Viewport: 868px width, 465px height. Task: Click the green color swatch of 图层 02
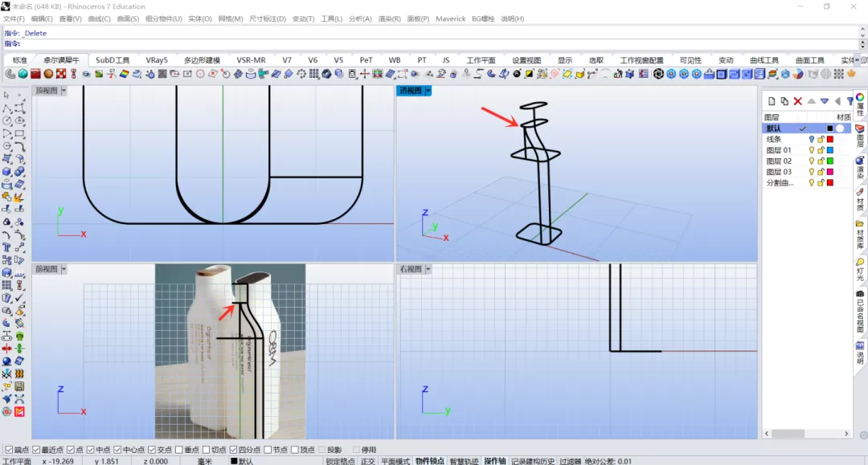pos(829,161)
